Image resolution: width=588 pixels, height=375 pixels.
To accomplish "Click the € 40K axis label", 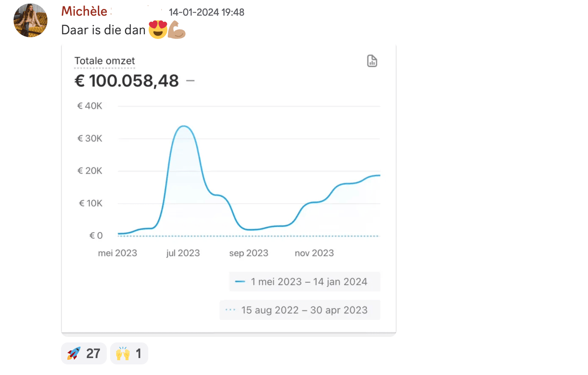I will (x=90, y=106).
